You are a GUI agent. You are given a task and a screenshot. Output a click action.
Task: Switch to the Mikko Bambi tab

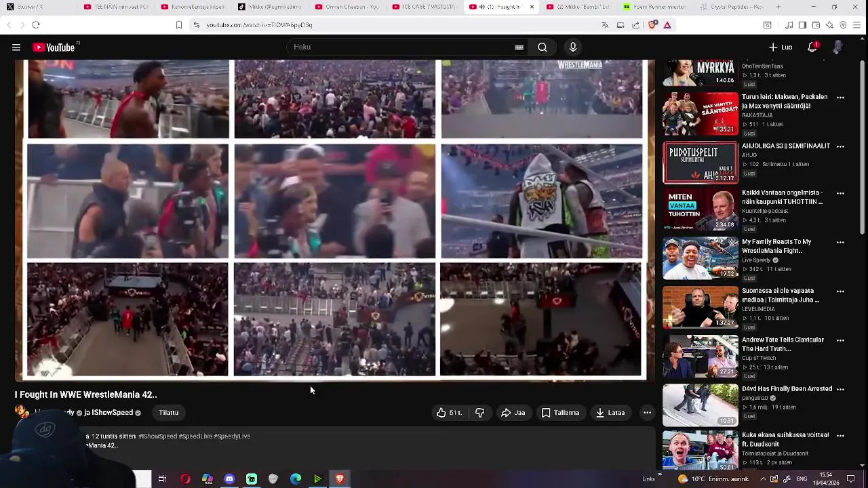point(577,7)
